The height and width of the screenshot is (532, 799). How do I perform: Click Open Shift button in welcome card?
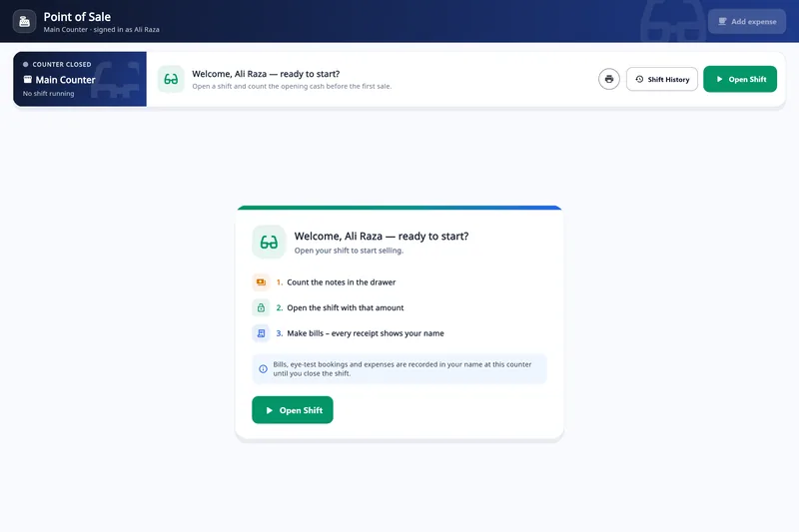click(x=293, y=410)
